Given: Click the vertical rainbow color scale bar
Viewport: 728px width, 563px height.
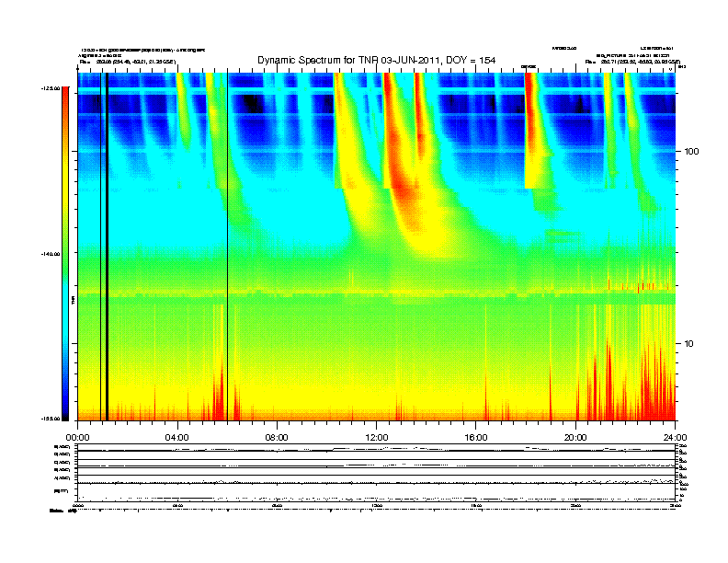Looking at the screenshot, I should 65,254.
